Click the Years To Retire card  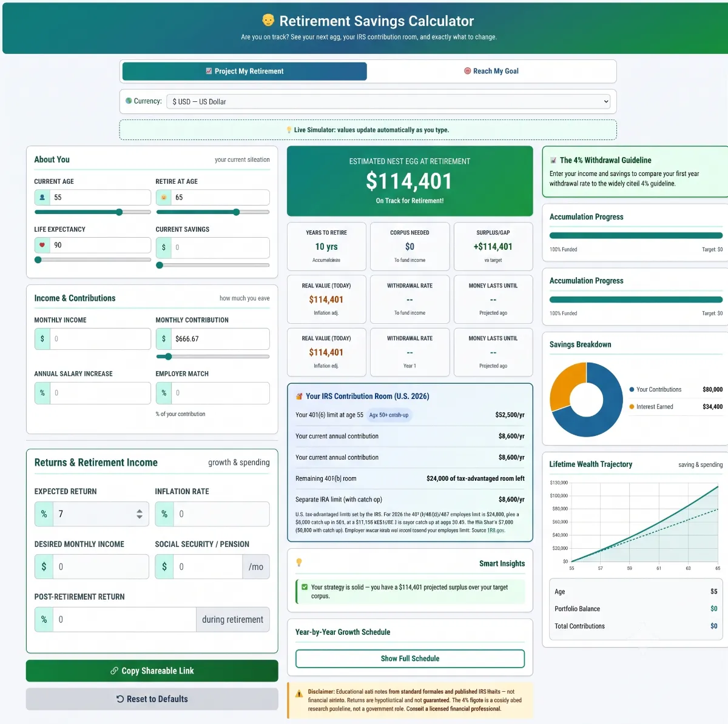(326, 246)
